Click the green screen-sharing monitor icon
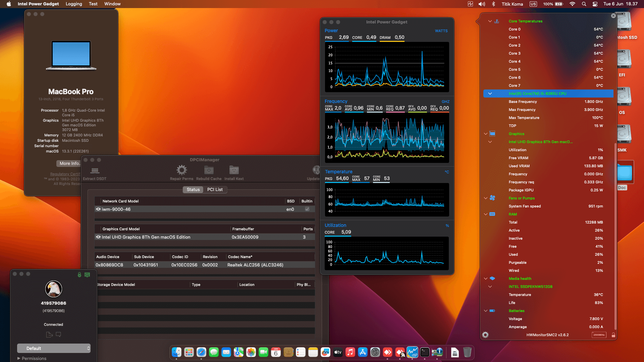 (x=87, y=275)
